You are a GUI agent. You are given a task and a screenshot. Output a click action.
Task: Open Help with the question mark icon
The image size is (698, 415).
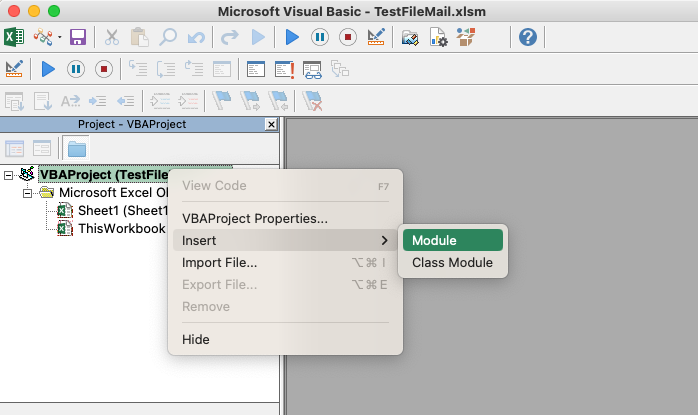tap(528, 37)
